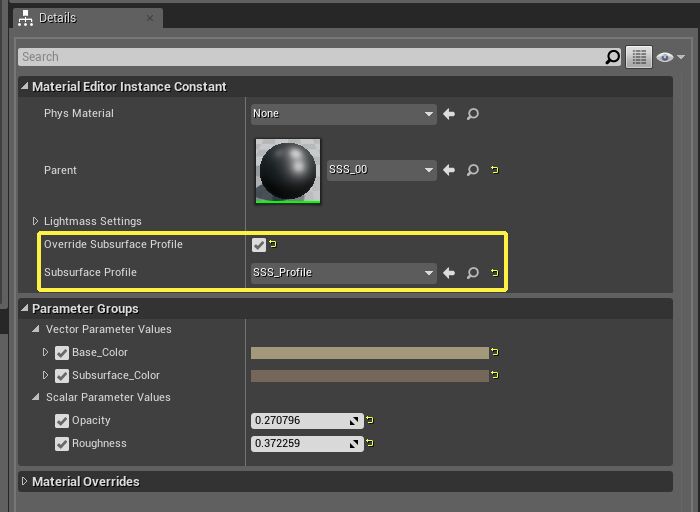
Task: Click the Opacity value field
Action: pos(300,421)
